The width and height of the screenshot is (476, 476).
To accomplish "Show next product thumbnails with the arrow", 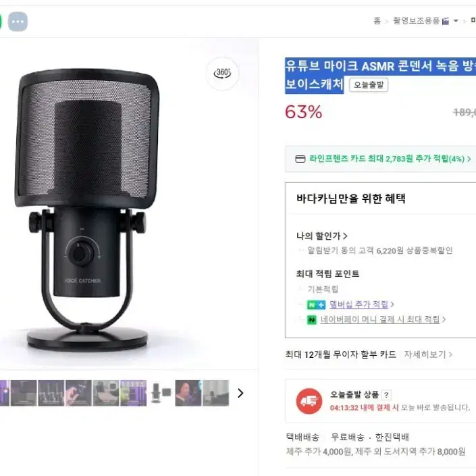I will point(240,393).
